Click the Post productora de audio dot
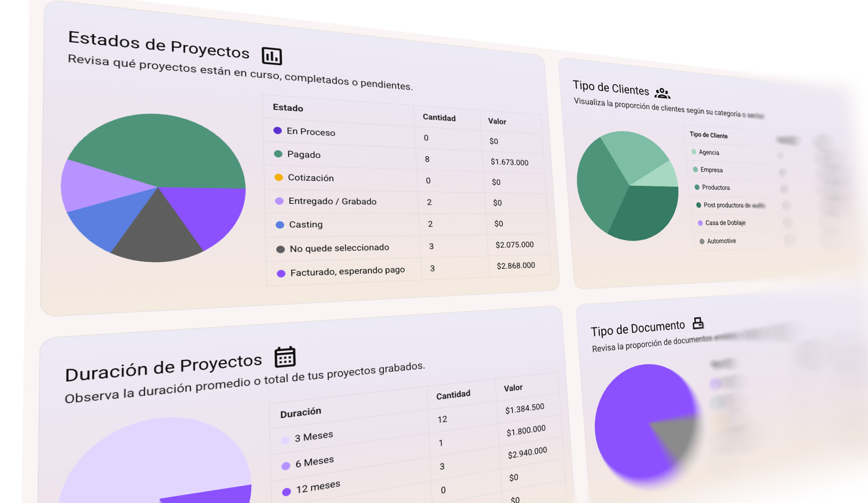Image resolution: width=868 pixels, height=503 pixels. [x=699, y=205]
